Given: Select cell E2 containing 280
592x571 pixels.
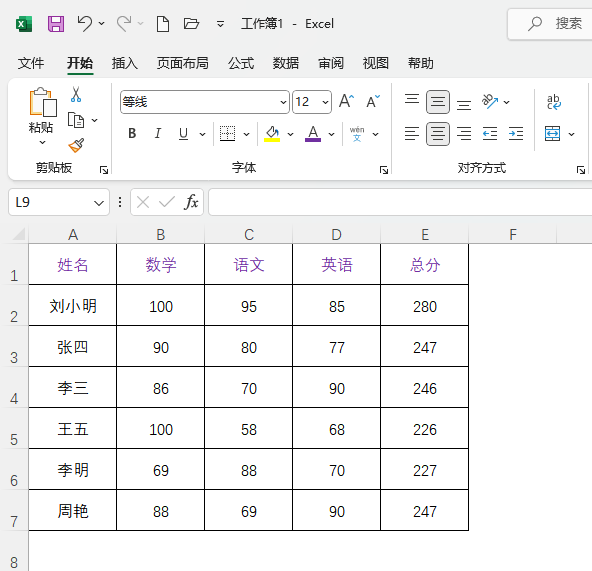Looking at the screenshot, I should 425,305.
